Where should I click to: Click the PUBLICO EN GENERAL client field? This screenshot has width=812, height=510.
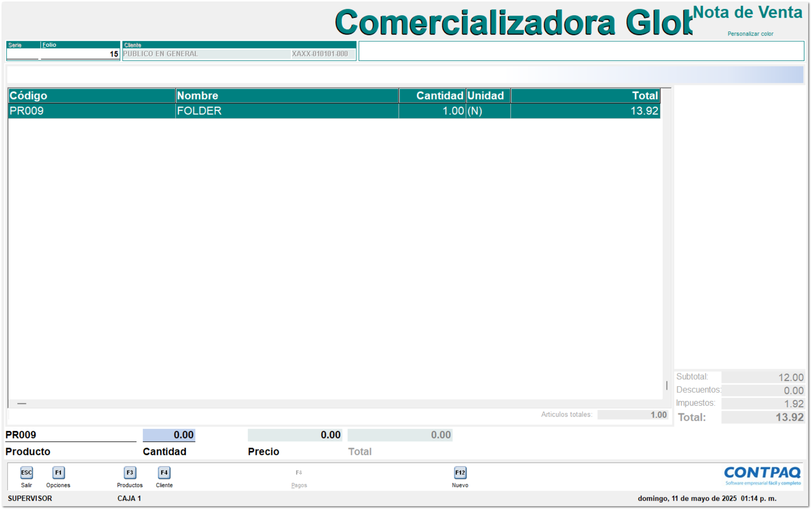point(202,53)
